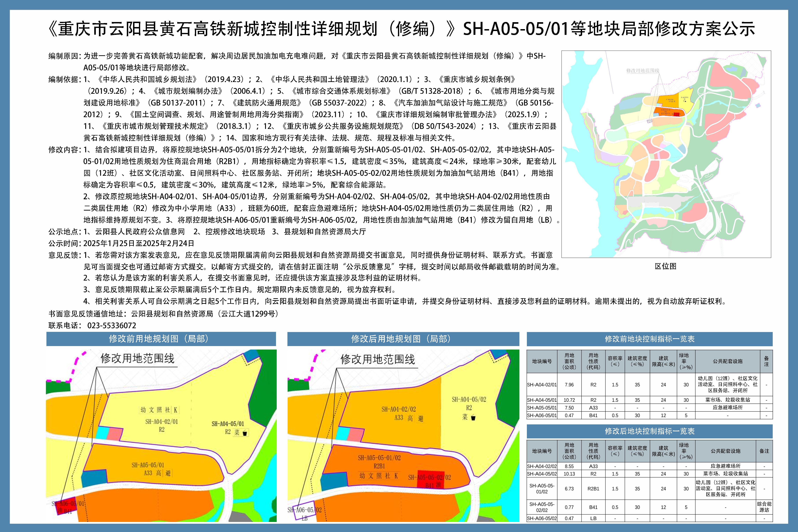Click the 7.50 area cell in the before table
This screenshot has width=798, height=532.
569,408
